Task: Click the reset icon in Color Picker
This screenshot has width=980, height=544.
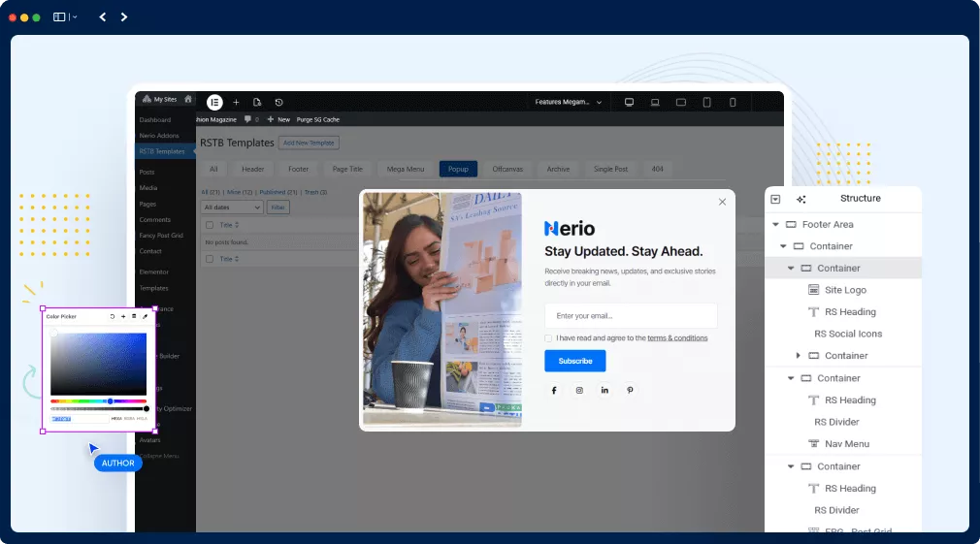Action: point(113,317)
